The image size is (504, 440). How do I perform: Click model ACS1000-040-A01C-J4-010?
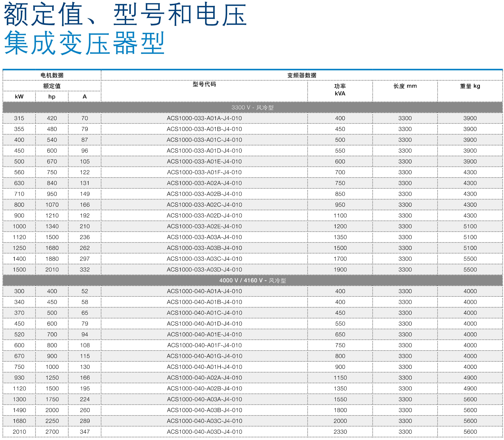(x=204, y=313)
